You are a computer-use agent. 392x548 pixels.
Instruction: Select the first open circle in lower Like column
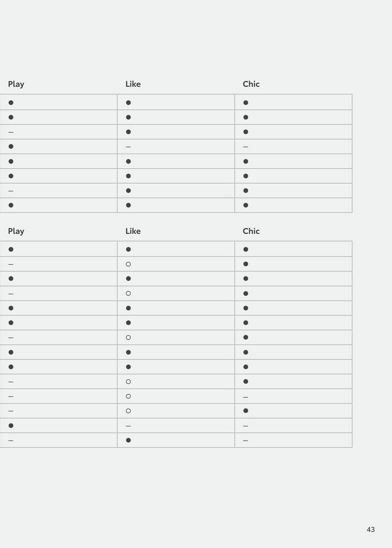click(128, 264)
